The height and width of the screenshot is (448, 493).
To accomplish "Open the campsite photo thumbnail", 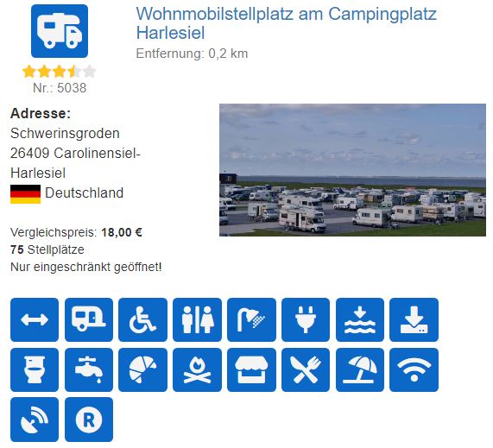I will [x=352, y=170].
